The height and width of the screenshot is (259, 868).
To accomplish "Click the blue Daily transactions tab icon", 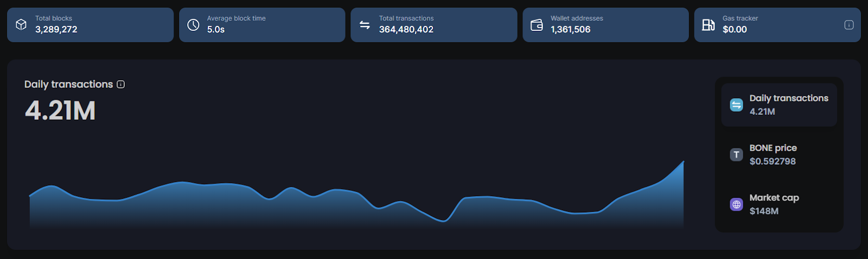I will point(736,105).
